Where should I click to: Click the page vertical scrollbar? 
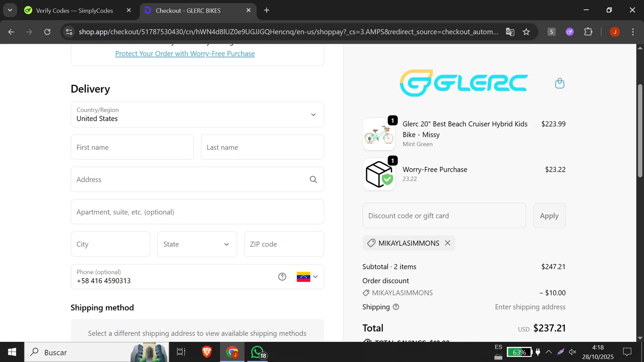click(640, 131)
